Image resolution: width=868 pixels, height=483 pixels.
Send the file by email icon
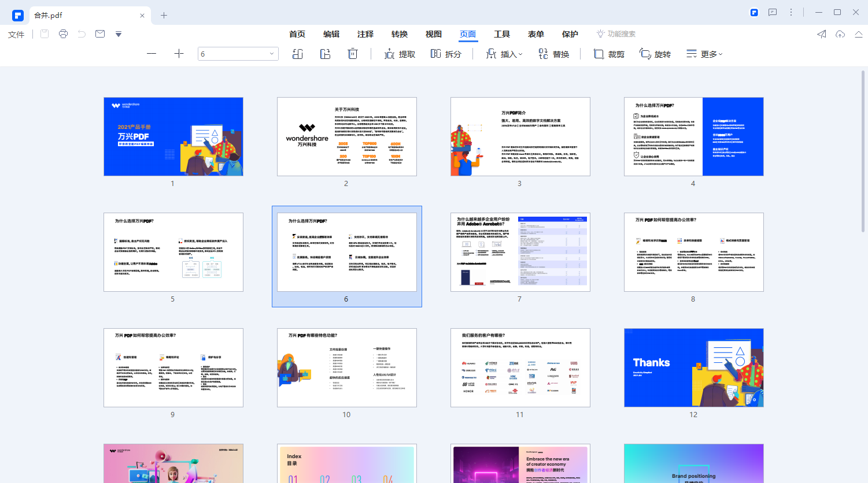pos(100,34)
